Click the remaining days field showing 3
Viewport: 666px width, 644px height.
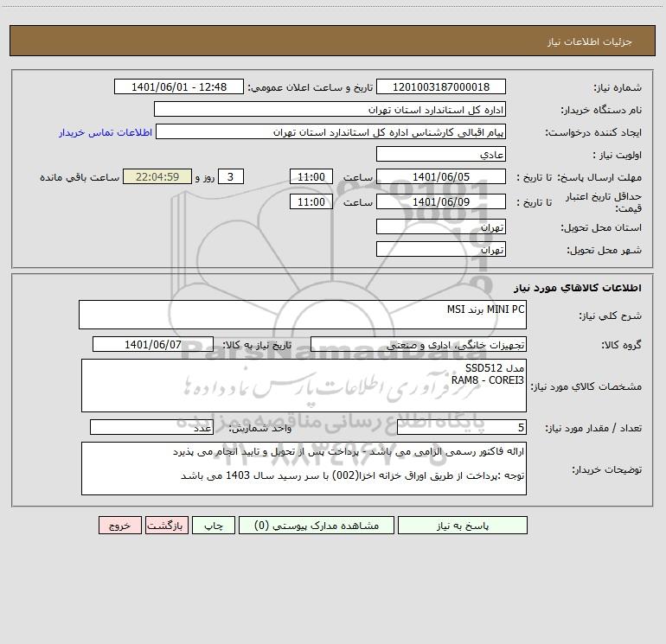(x=231, y=177)
